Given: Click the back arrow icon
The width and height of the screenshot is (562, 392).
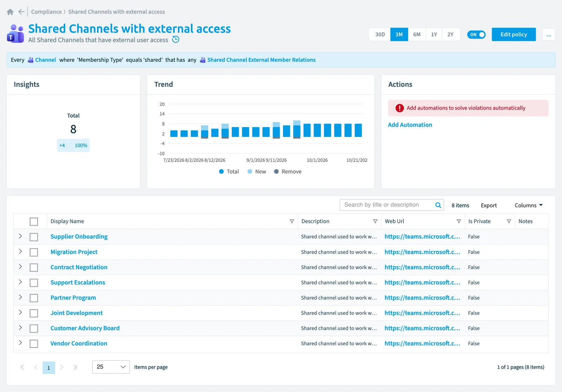Looking at the screenshot, I should point(21,12).
